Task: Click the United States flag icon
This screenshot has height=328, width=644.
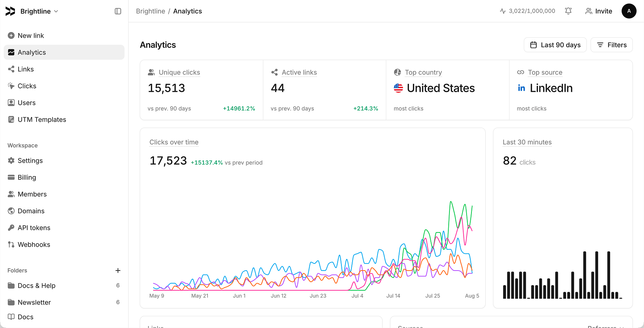Action: point(398,88)
